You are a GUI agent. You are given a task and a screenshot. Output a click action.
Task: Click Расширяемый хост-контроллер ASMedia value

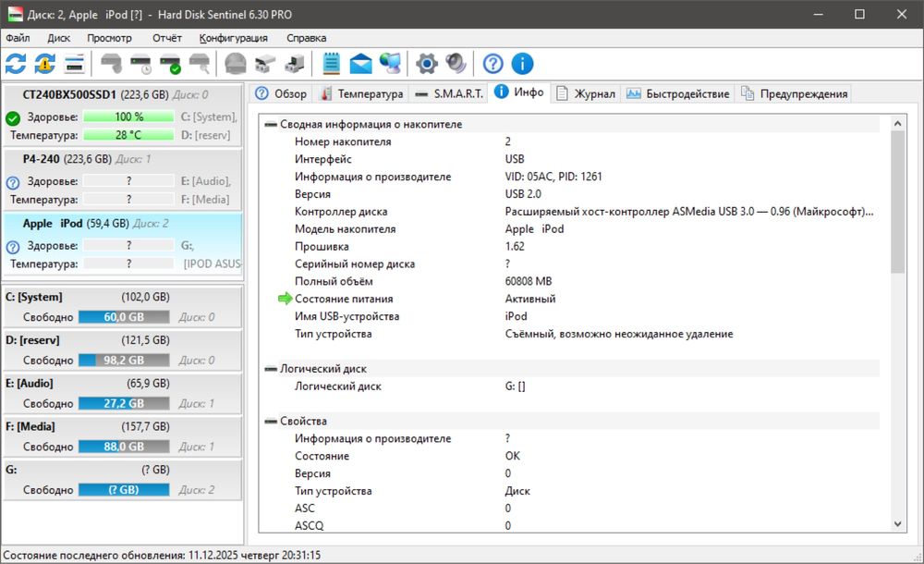[x=689, y=211]
